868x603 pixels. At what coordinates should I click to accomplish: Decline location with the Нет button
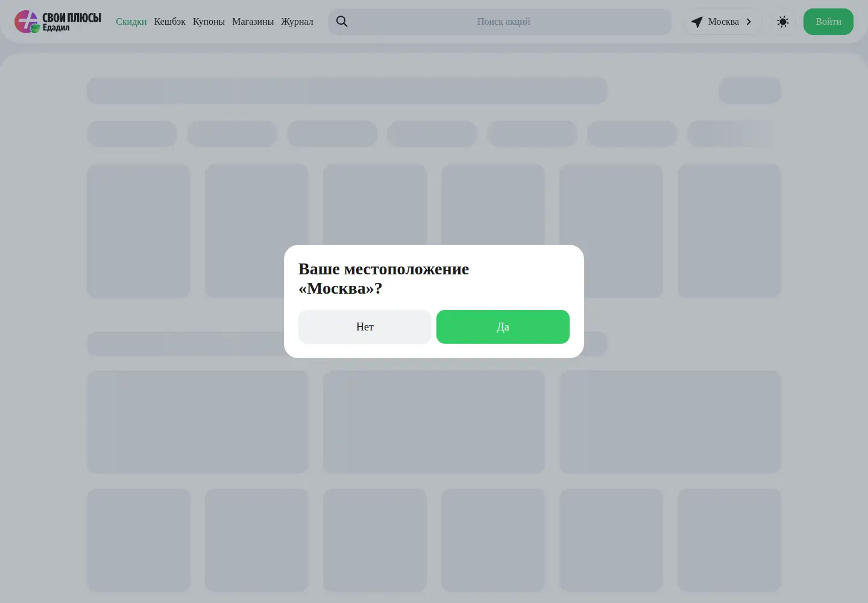click(365, 327)
